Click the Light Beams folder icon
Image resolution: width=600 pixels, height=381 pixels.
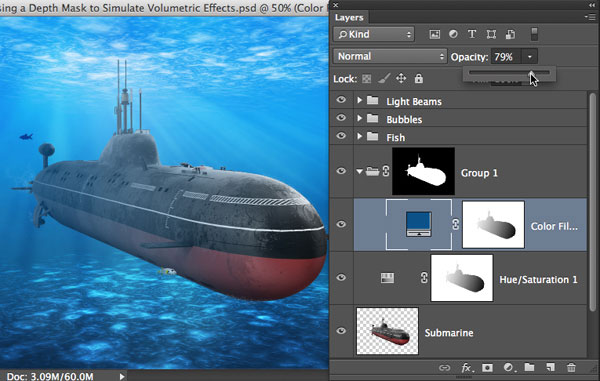click(372, 101)
